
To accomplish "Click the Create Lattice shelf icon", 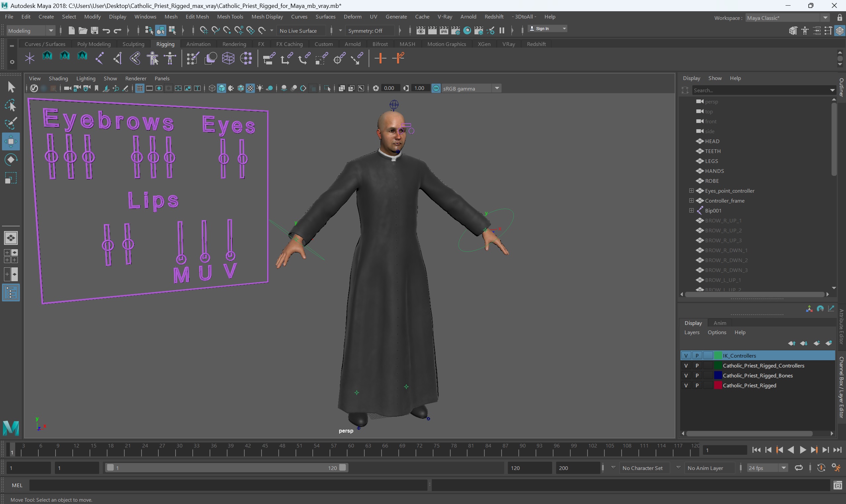I will [x=228, y=58].
